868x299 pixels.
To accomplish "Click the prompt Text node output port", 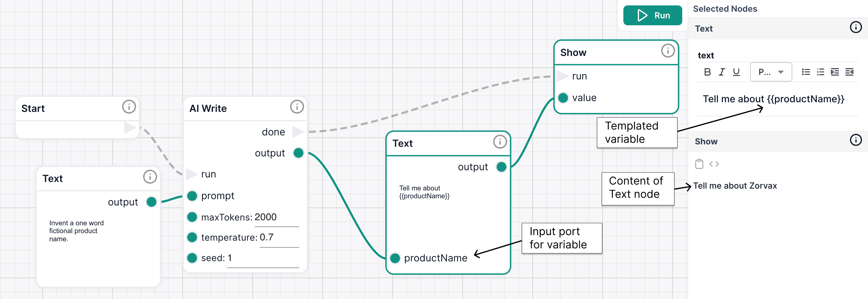I will [151, 202].
